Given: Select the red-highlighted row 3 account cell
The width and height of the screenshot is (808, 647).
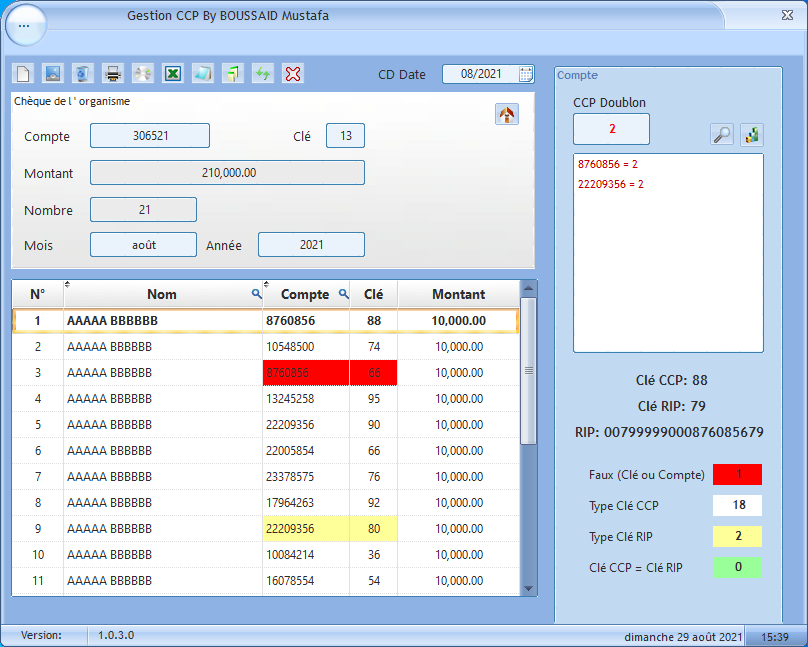Looking at the screenshot, I should [305, 373].
